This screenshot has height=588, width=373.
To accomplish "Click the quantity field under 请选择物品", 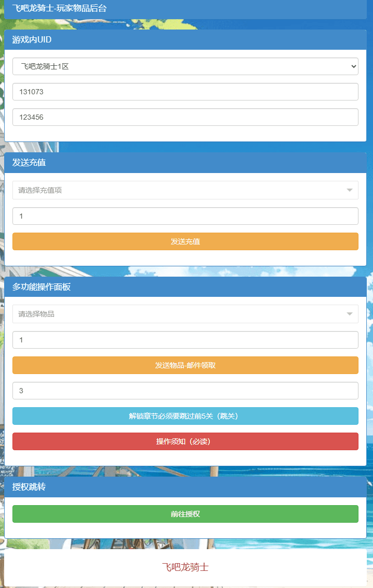I will coord(185,340).
